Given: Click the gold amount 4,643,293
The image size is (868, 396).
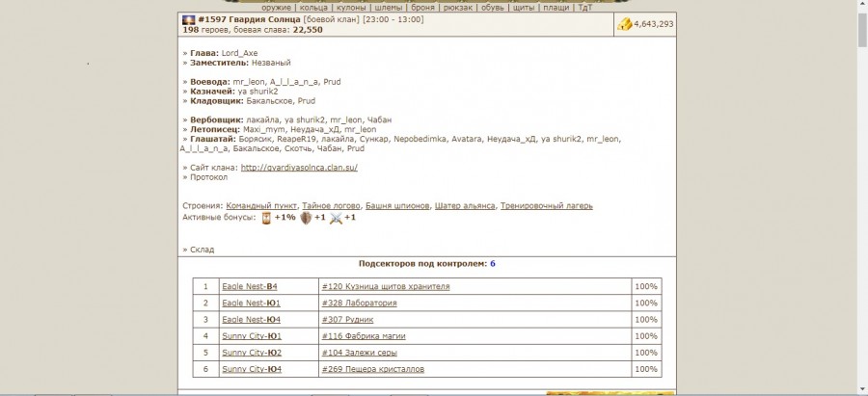Looking at the screenshot, I should 654,24.
